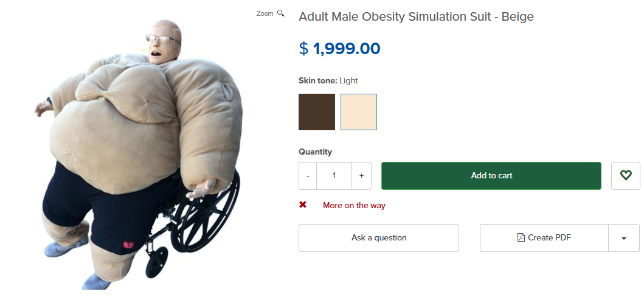Click the $1,999.00 price text

pos(340,49)
